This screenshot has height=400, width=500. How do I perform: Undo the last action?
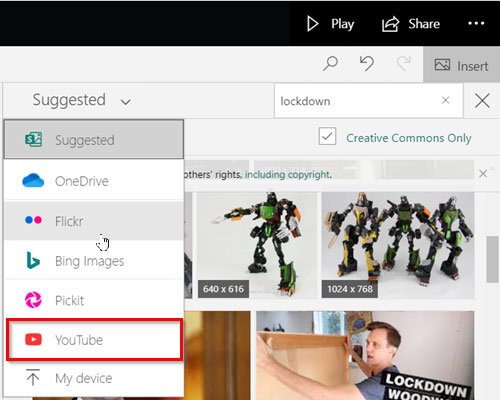(367, 63)
